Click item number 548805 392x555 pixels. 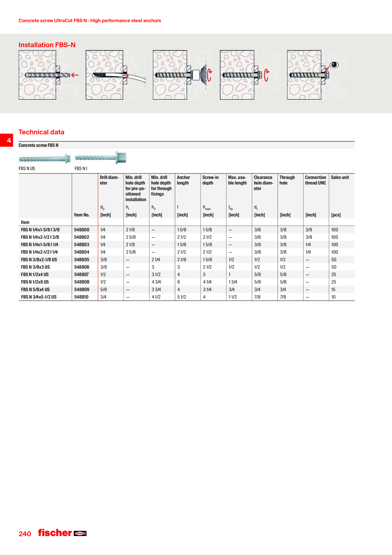click(82, 260)
